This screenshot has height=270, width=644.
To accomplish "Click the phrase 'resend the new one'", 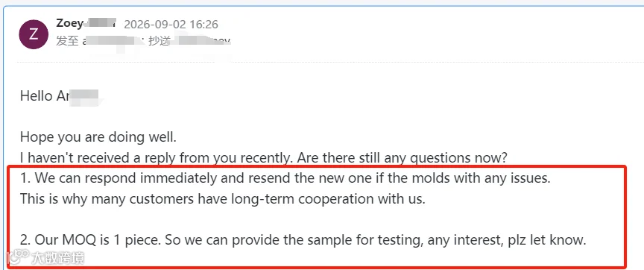I will [x=332, y=178].
